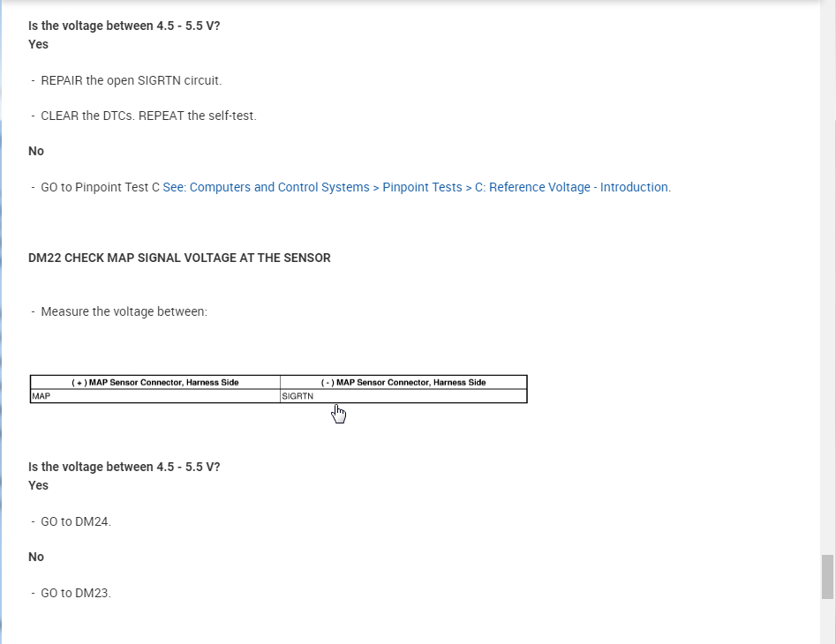
Task: Open the Reference Voltage Introduction link
Action: tap(416, 187)
